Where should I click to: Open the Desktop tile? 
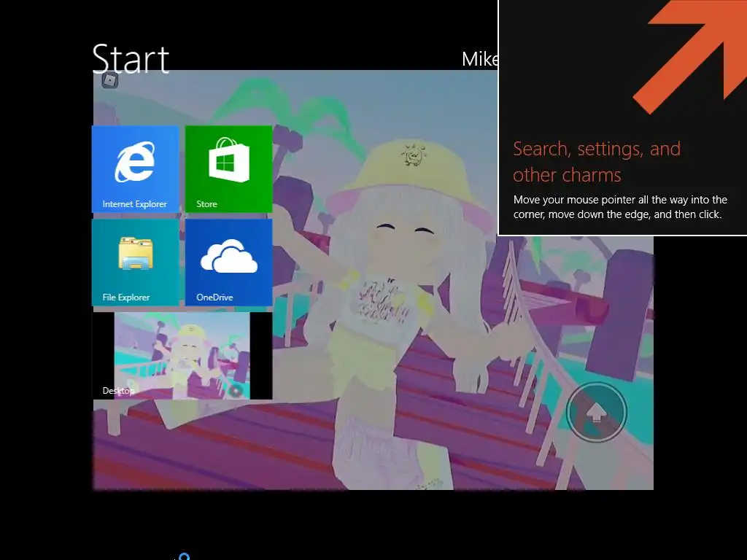tap(182, 356)
